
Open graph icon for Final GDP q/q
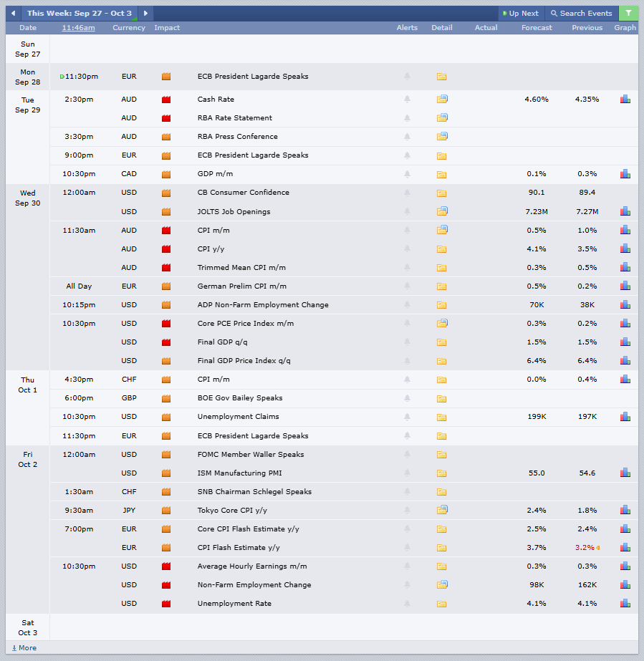click(x=625, y=342)
